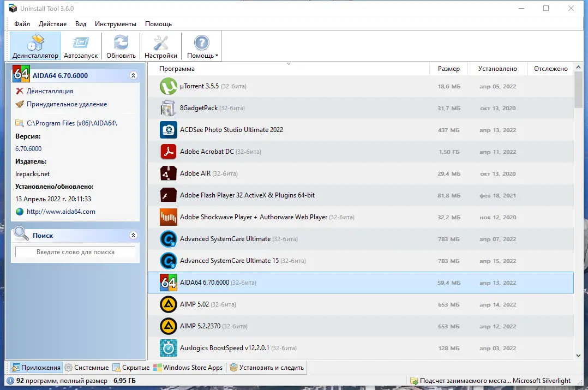
Task: Click the ACDSee Photo Studio Ultimate icon
Action: [x=169, y=130]
